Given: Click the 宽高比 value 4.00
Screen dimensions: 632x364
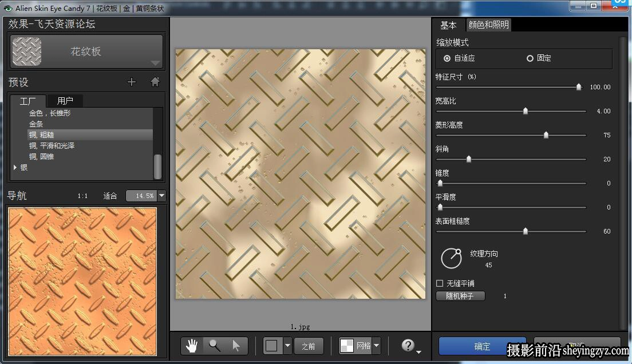Looking at the screenshot, I should [604, 111].
